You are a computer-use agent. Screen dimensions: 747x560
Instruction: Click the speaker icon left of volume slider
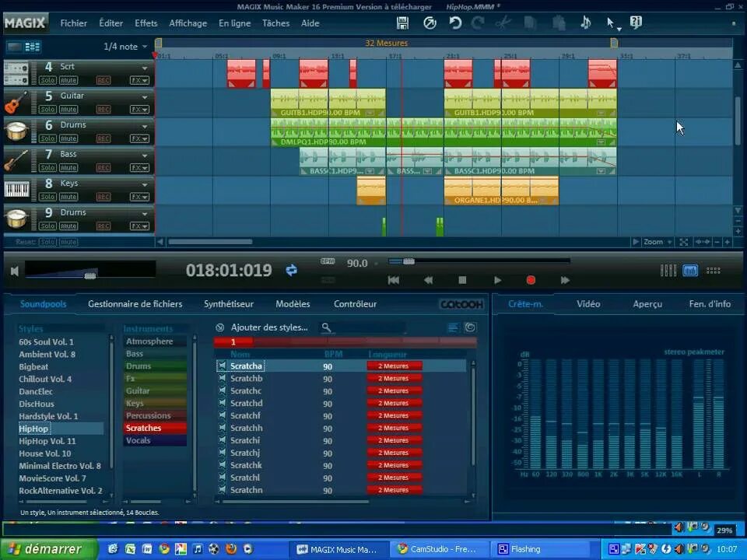click(x=15, y=271)
